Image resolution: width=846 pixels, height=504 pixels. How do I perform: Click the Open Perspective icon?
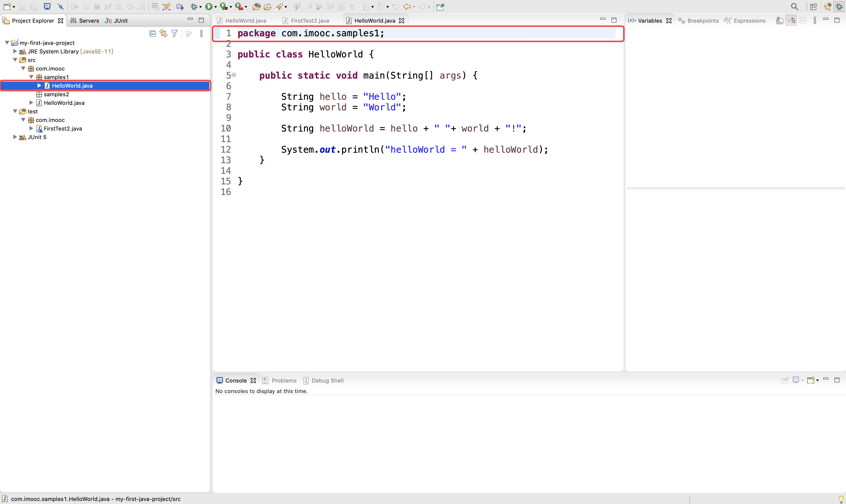(x=813, y=7)
